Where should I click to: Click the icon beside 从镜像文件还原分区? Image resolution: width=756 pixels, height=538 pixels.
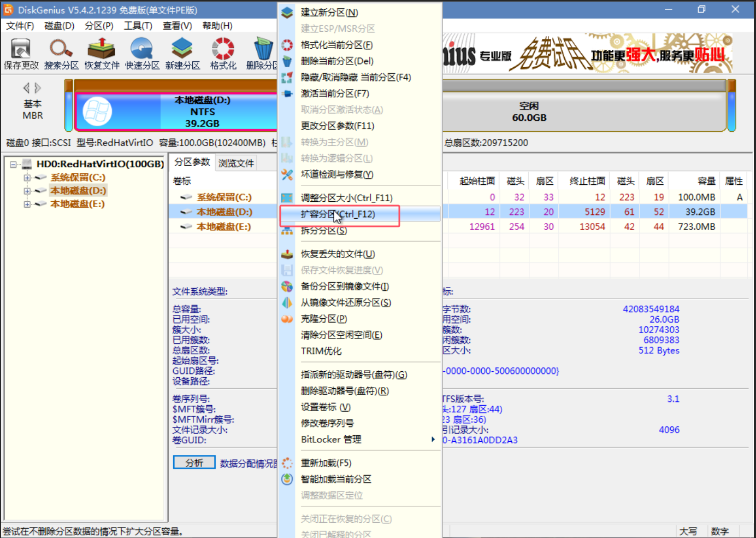pyautogui.click(x=287, y=302)
